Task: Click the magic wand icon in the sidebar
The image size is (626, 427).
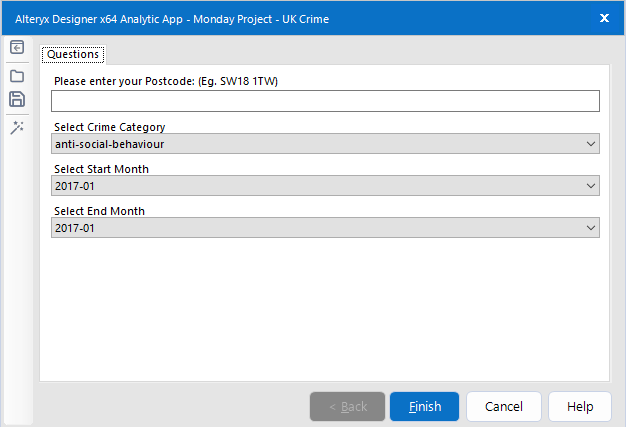Action: 17,127
